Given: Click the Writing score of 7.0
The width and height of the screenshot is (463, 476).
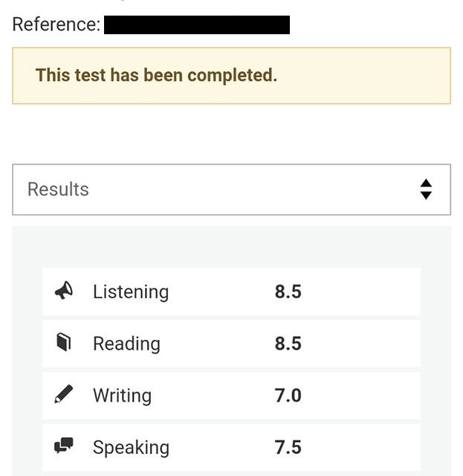Looking at the screenshot, I should [288, 396].
